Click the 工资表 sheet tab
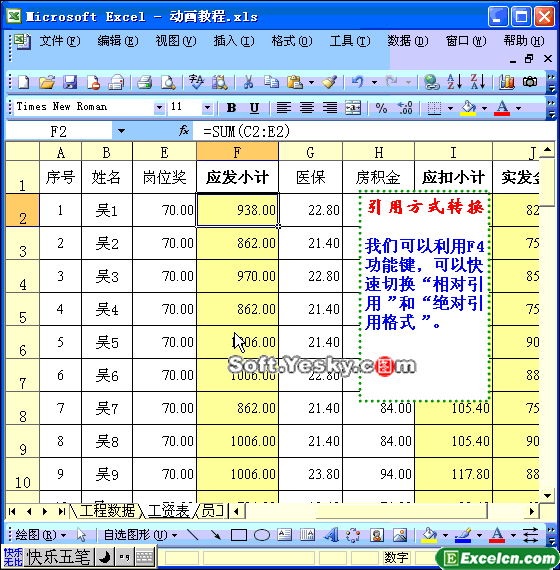The height and width of the screenshot is (570, 560). click(x=169, y=511)
